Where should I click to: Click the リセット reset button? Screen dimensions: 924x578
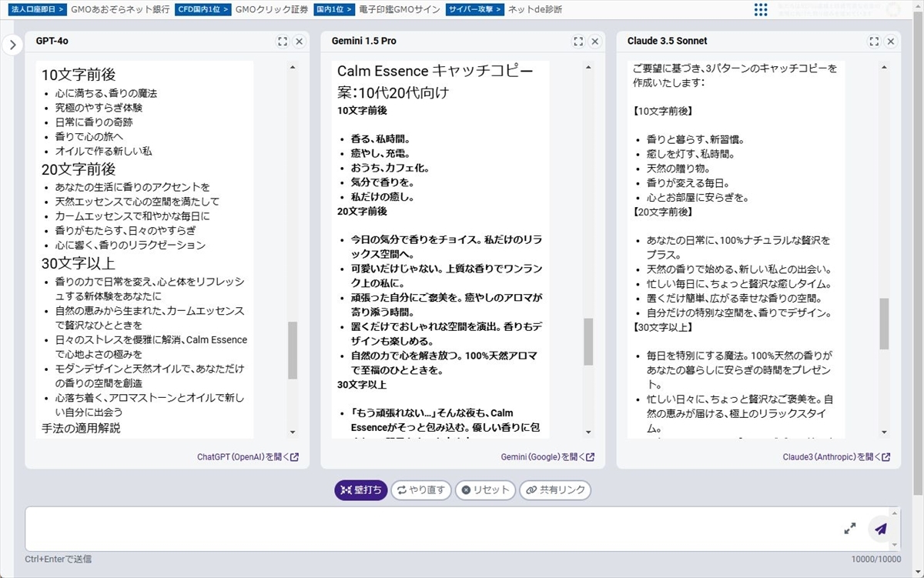click(485, 490)
